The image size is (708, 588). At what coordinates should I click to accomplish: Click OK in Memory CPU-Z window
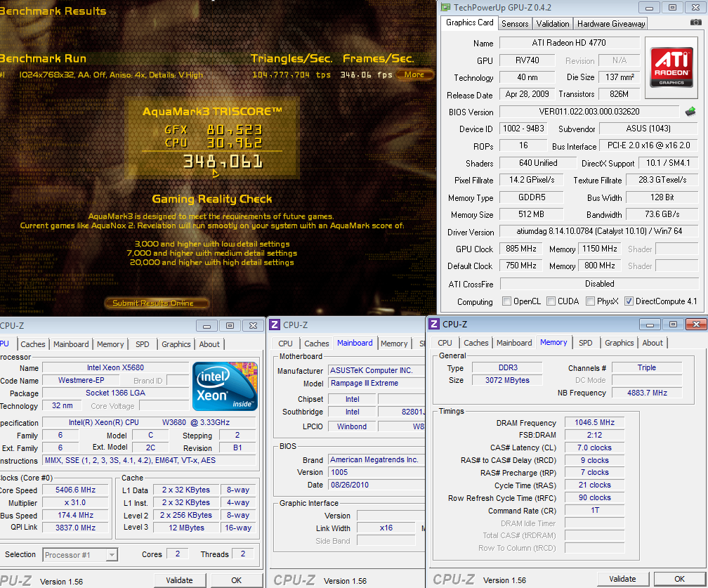pos(680,579)
